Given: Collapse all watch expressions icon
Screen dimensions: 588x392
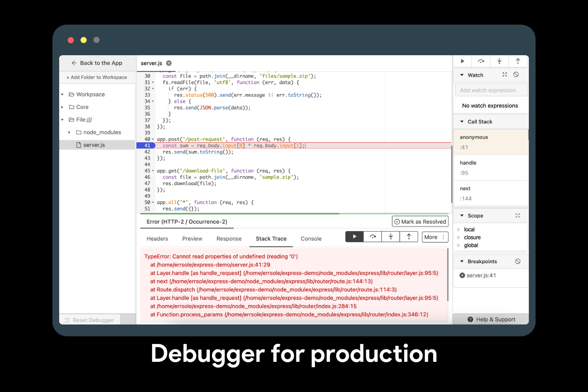Looking at the screenshot, I should coord(505,75).
